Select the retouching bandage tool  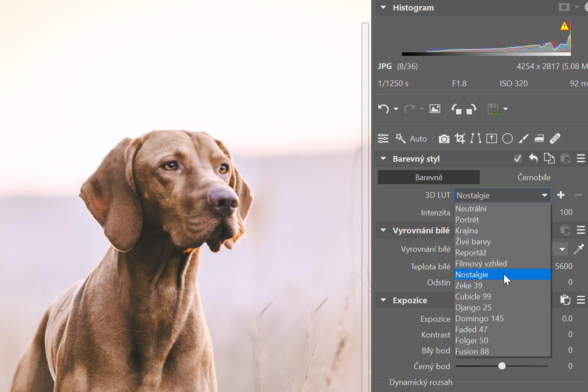click(555, 139)
